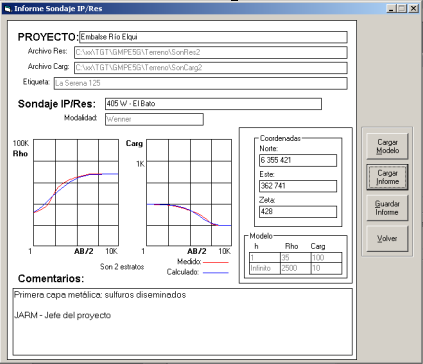Select model cell h value Infinito

[x=265, y=268]
